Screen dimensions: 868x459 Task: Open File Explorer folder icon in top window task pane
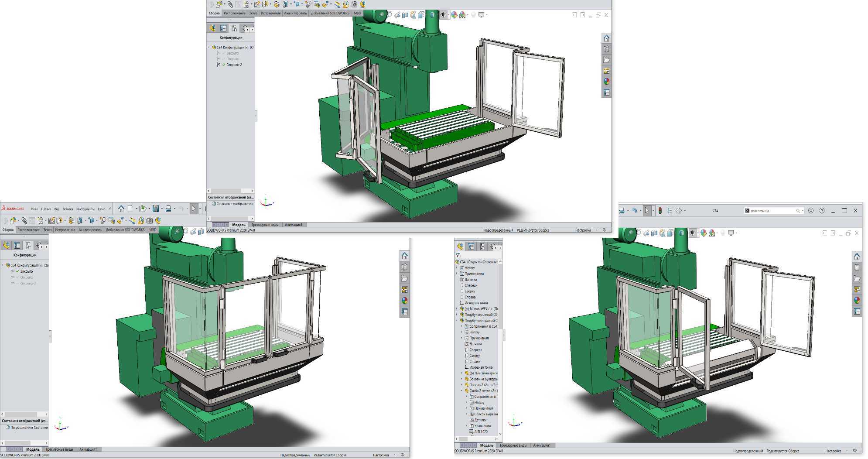[606, 60]
